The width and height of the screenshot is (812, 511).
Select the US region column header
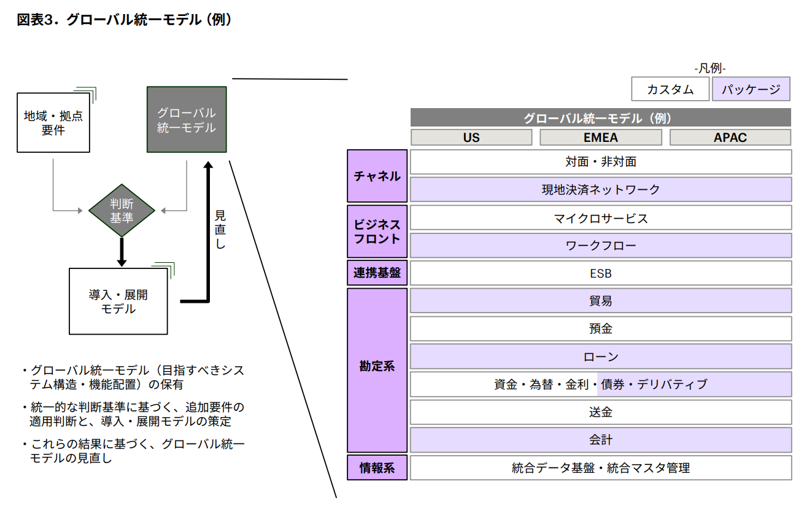(x=471, y=137)
